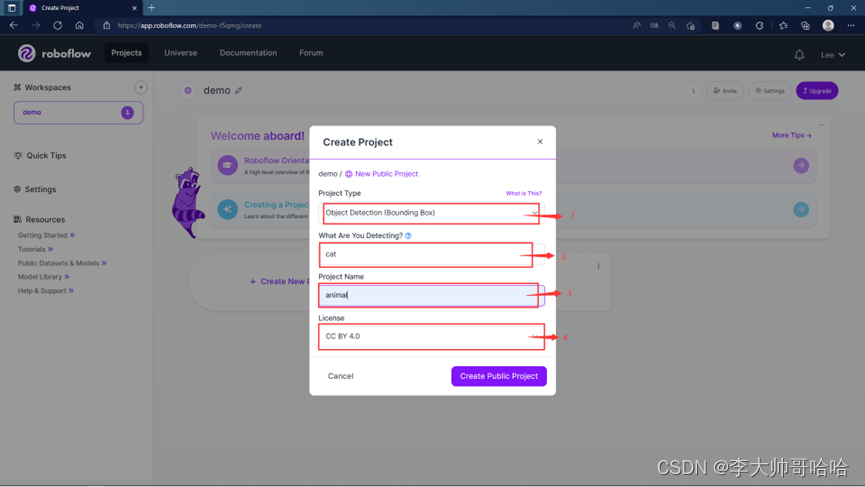Open Getting Started resource link
This screenshot has width=865, height=487.
[x=46, y=235]
